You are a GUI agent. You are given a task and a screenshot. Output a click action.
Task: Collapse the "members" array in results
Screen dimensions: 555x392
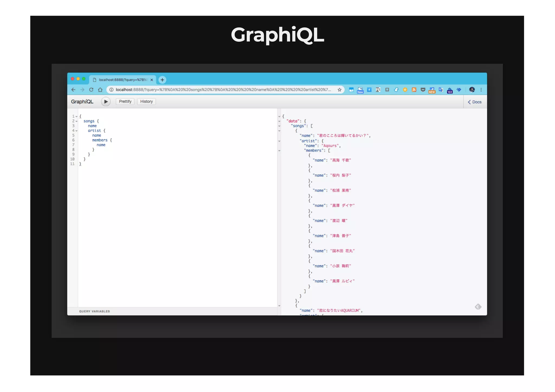(279, 151)
